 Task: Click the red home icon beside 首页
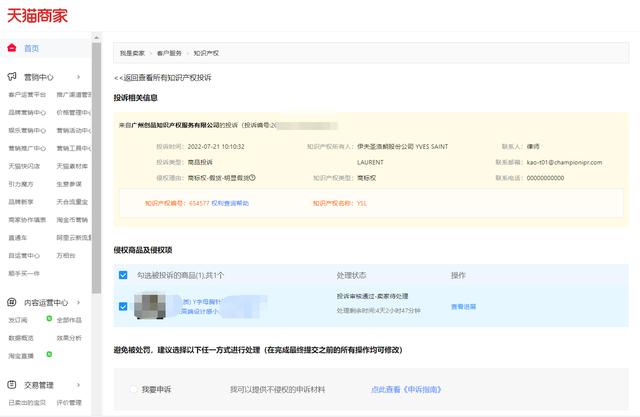click(x=12, y=48)
